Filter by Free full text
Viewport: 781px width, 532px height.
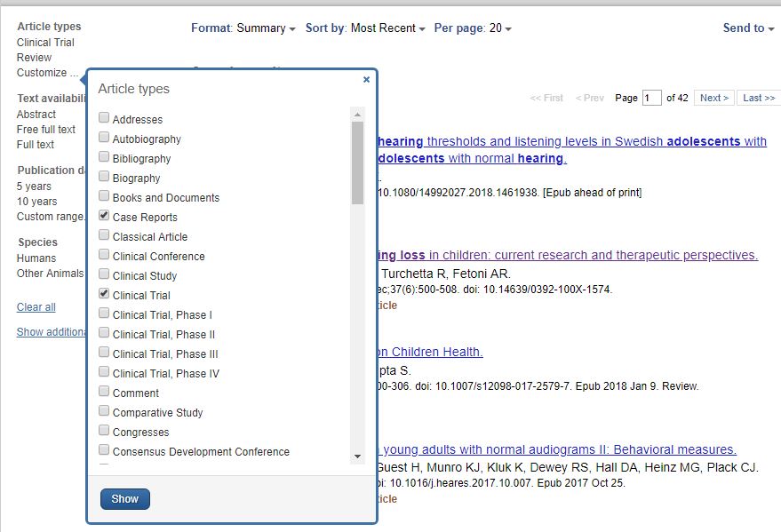coord(46,130)
